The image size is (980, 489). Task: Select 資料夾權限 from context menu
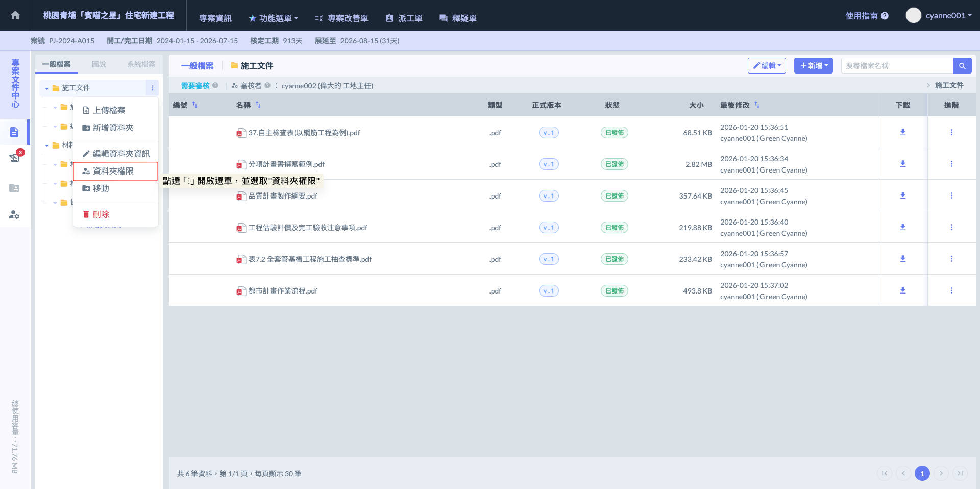[113, 171]
